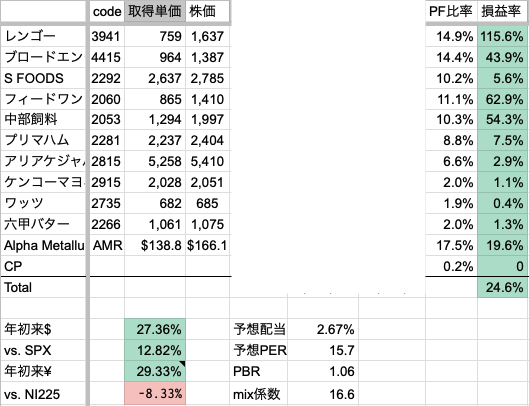Select the 予想配当 label cell

point(259,329)
